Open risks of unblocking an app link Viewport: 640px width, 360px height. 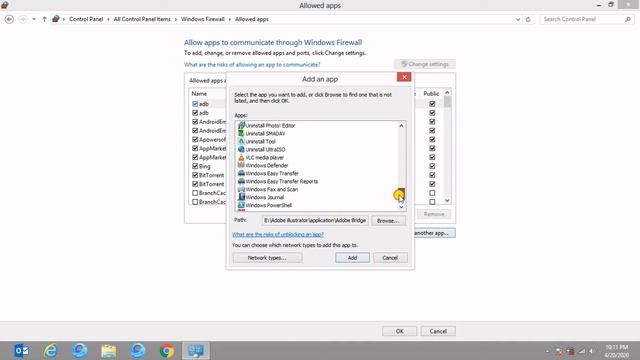coord(278,234)
